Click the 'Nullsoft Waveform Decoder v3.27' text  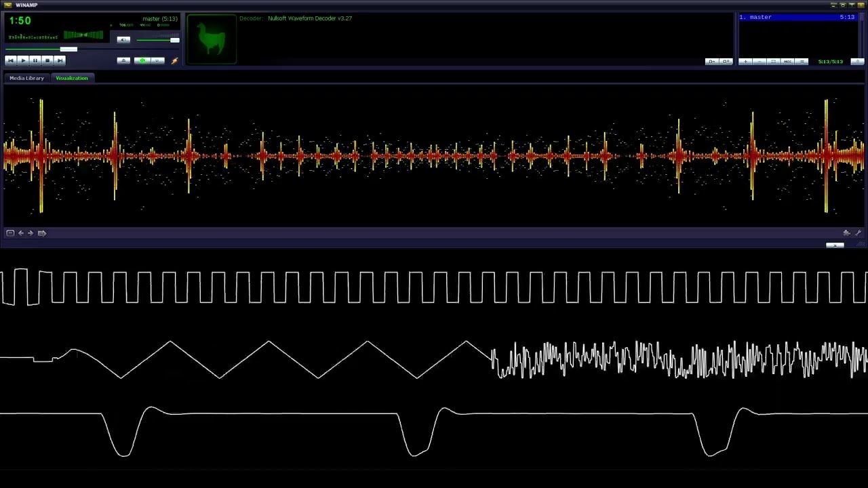[310, 18]
